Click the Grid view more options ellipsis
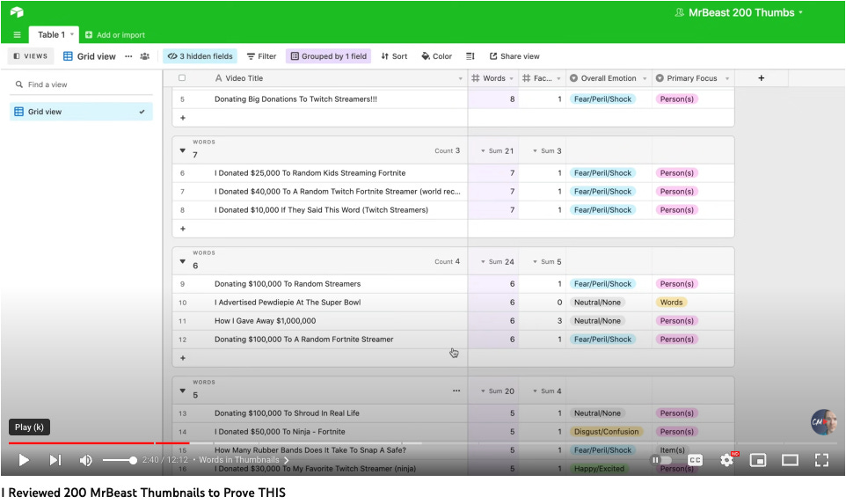This screenshot has width=846, height=504. pyautogui.click(x=128, y=56)
